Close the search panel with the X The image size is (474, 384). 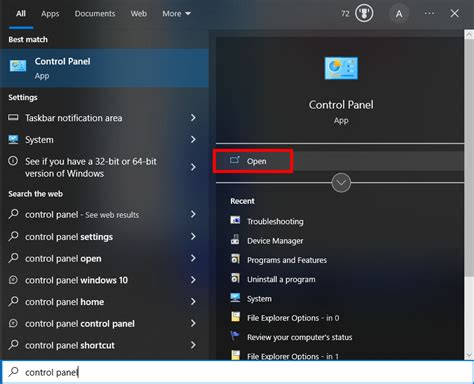pyautogui.click(x=454, y=14)
